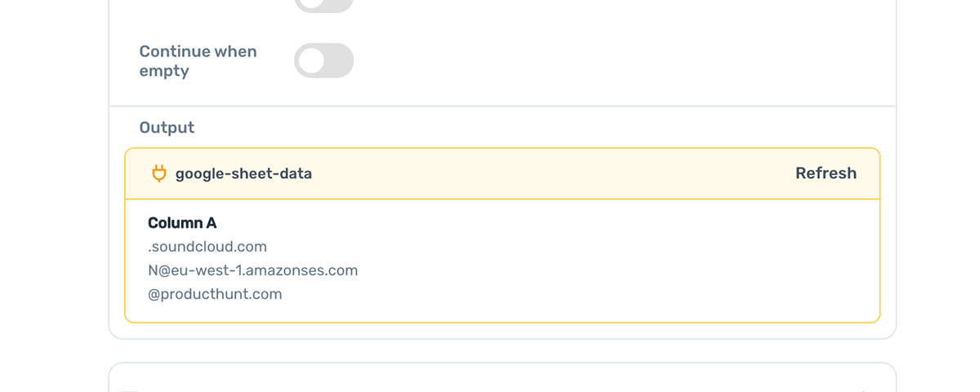Toggle the partially visible switch at top

pyautogui.click(x=323, y=6)
